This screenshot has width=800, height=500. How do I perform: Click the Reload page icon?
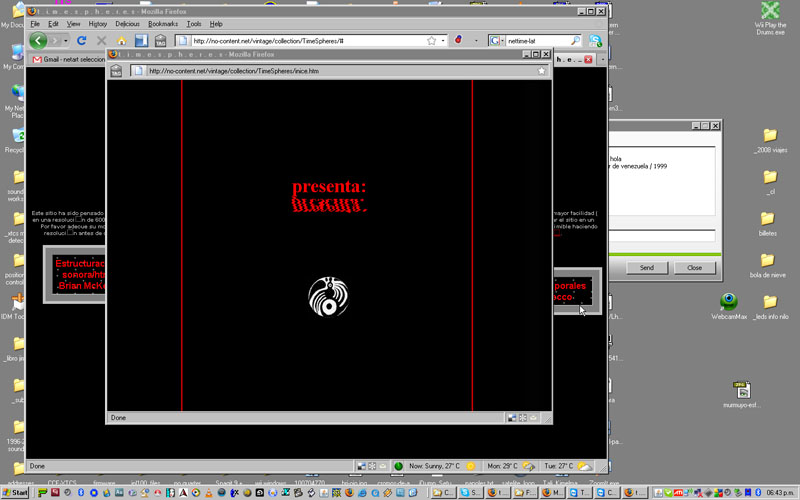[81, 41]
